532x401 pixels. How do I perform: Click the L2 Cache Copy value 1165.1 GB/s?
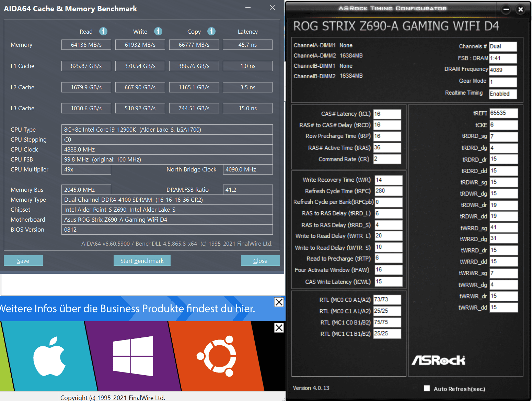[x=194, y=87]
